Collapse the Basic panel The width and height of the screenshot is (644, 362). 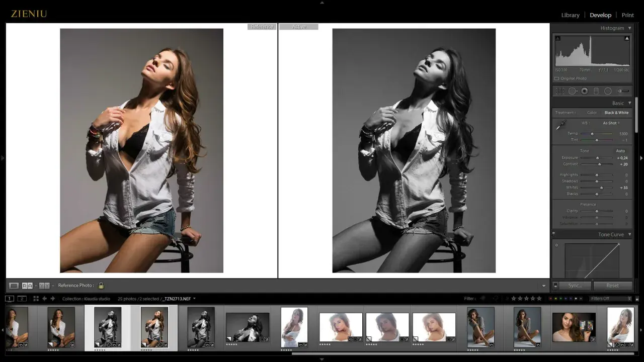point(629,103)
